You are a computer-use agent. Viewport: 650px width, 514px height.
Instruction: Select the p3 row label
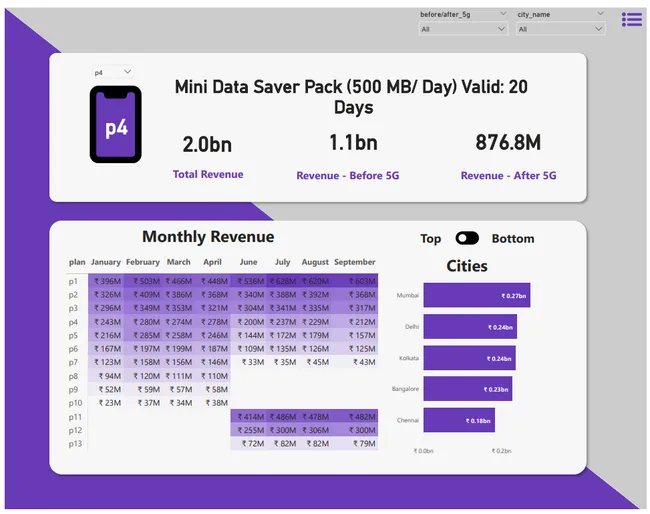coord(73,308)
